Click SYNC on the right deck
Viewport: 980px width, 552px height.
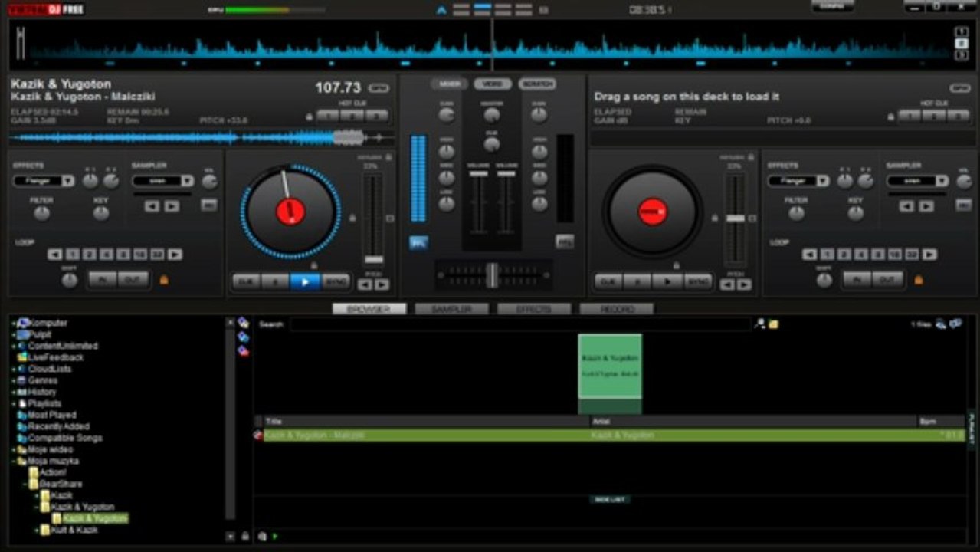click(698, 281)
